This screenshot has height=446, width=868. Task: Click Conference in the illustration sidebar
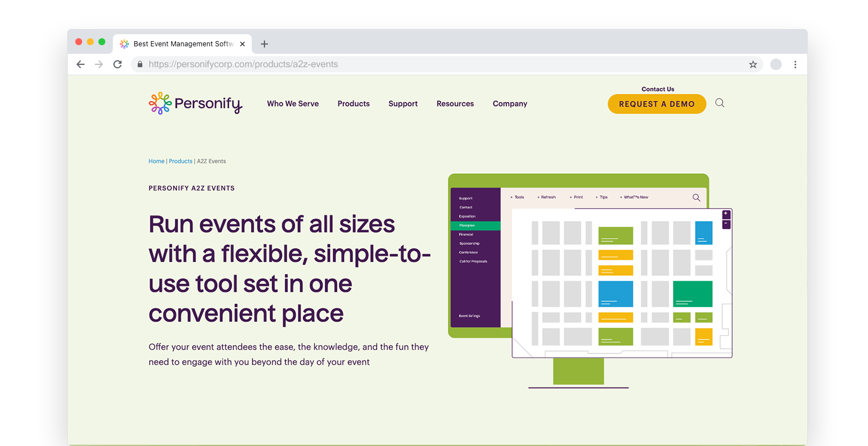point(468,253)
